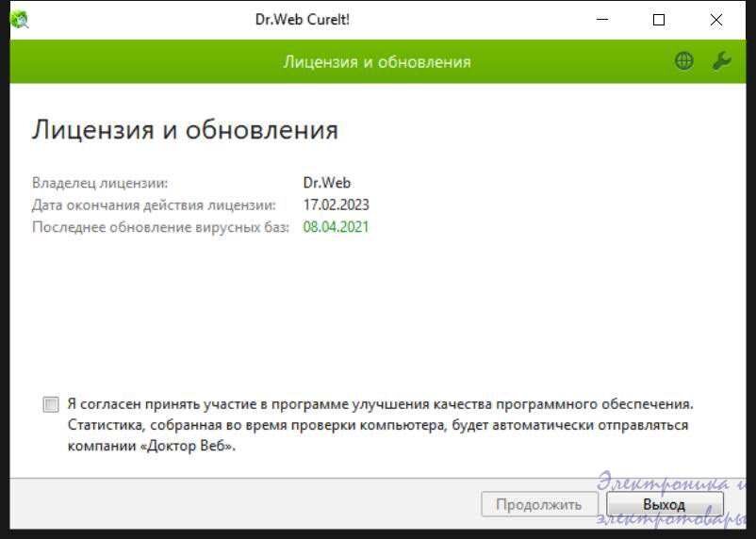The height and width of the screenshot is (539, 756).
Task: Click the Dr.Web CureIt! app icon in title bar
Action: [x=19, y=19]
